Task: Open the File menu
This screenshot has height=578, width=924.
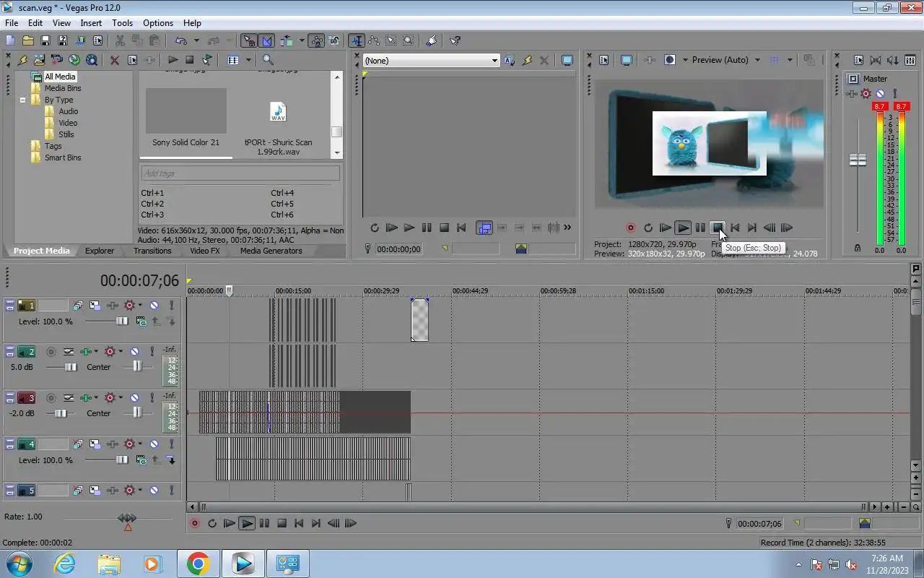Action: click(x=12, y=23)
